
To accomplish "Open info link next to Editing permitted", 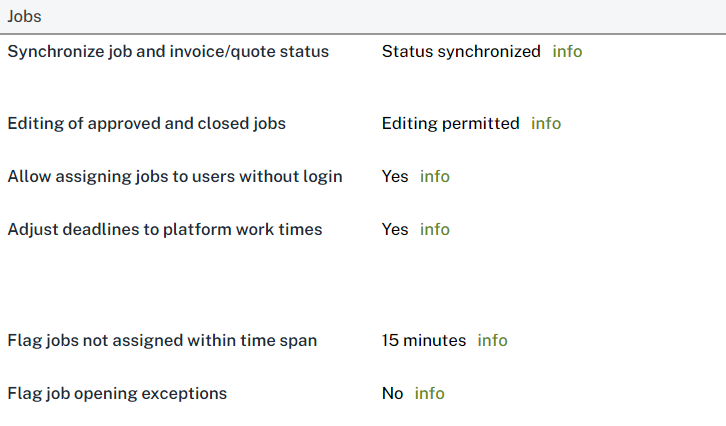I will point(546,124).
